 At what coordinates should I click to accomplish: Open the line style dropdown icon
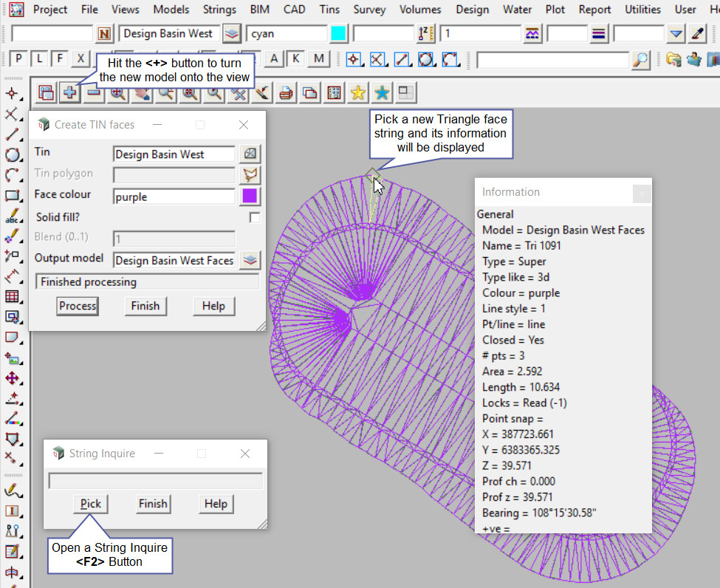[x=599, y=33]
